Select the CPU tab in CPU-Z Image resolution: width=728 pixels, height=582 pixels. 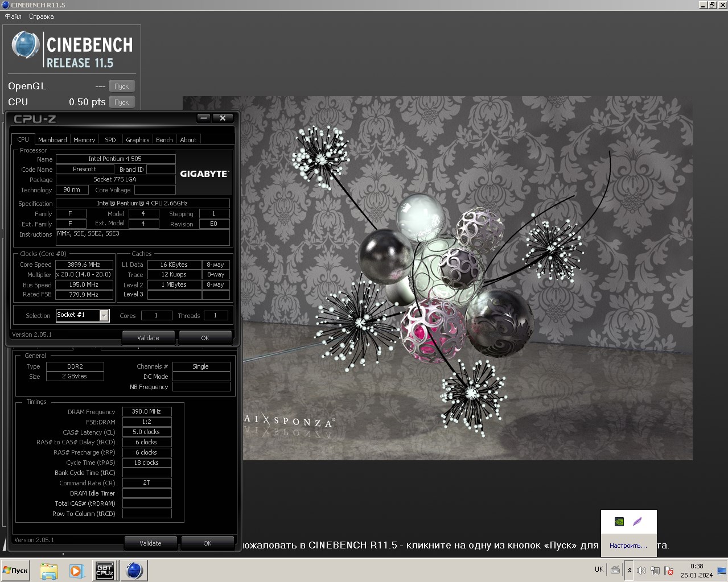pyautogui.click(x=23, y=139)
